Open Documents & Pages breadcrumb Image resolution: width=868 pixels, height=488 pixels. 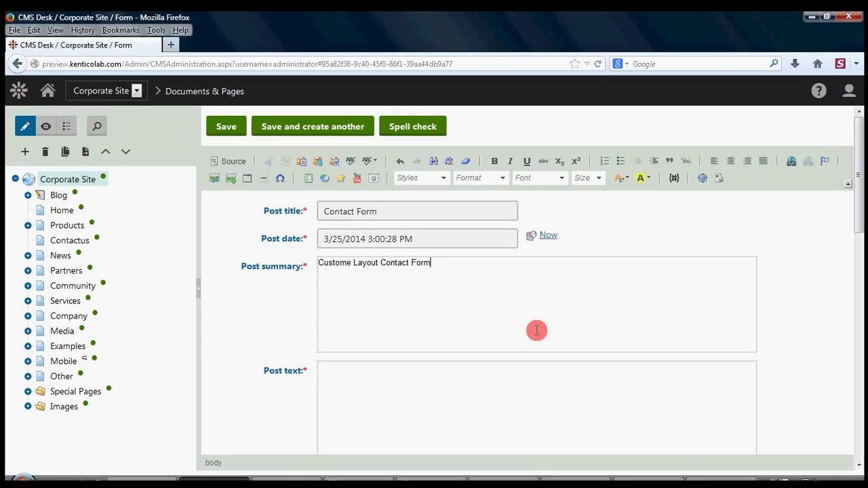[x=205, y=91]
